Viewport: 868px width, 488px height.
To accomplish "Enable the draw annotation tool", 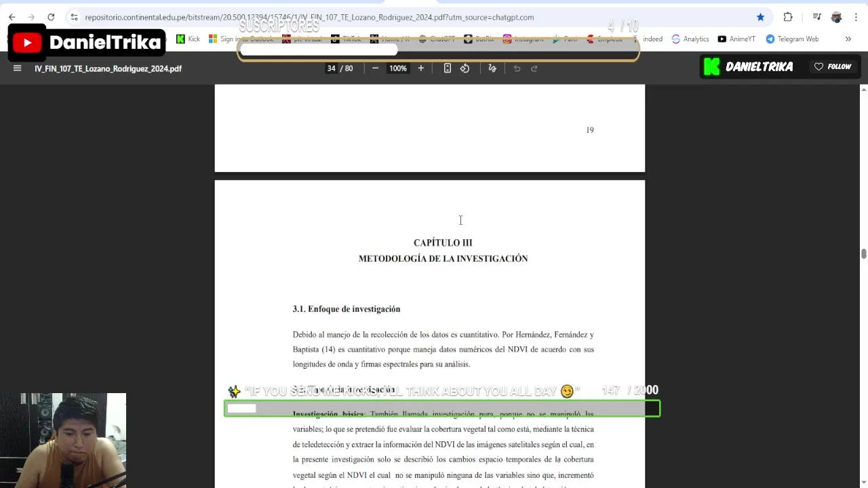I will [492, 68].
